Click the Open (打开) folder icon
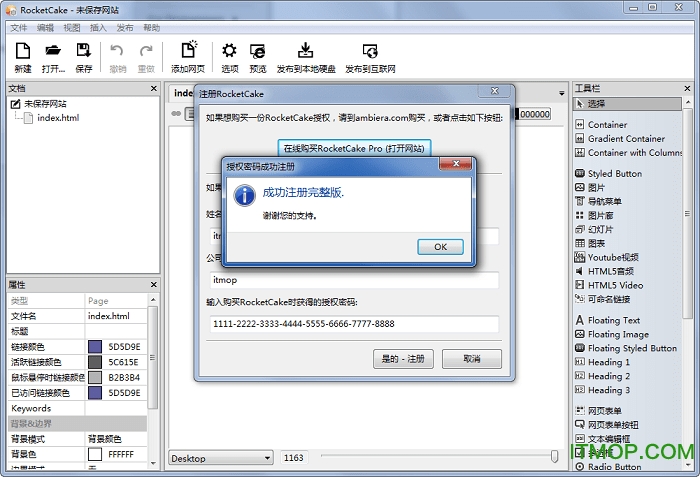The height and width of the screenshot is (477, 700). tap(53, 57)
